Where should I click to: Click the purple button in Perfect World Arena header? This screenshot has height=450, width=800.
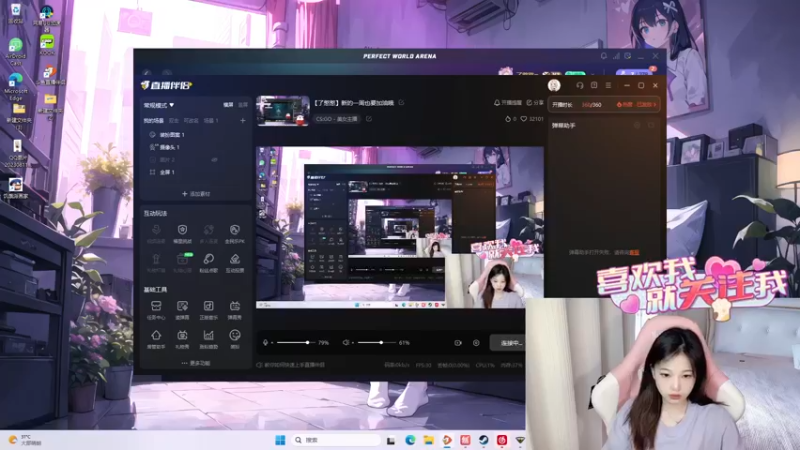click(634, 73)
